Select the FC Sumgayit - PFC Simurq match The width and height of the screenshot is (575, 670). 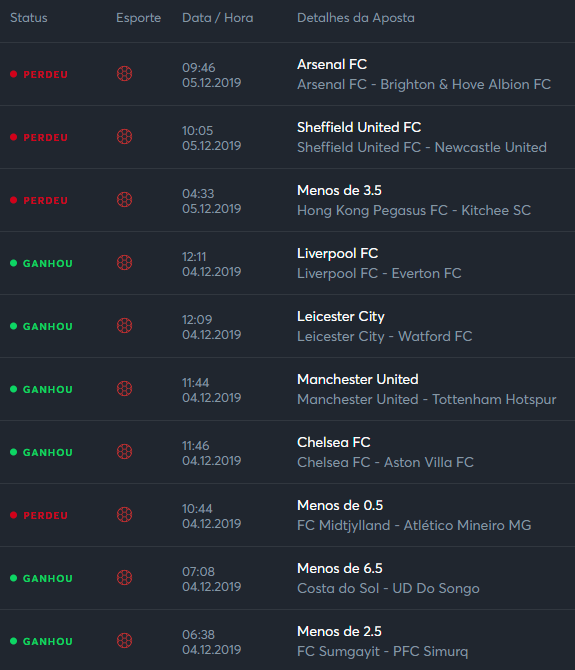click(382, 652)
